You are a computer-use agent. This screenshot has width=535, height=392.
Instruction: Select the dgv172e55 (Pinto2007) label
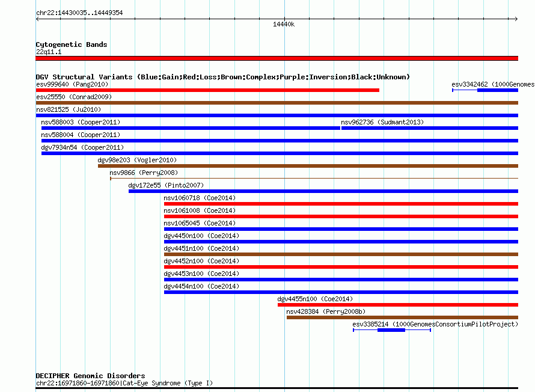click(x=166, y=185)
